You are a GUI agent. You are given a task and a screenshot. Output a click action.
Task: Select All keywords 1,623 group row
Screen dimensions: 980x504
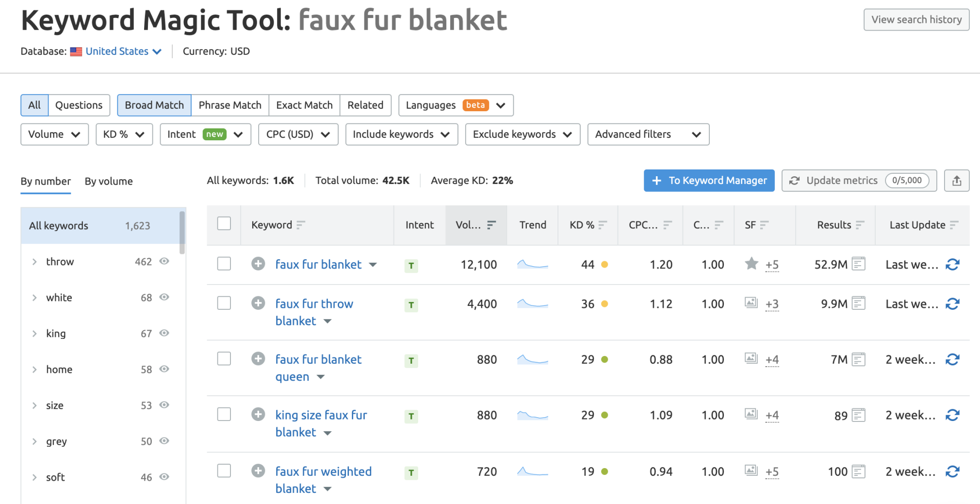[x=100, y=226]
